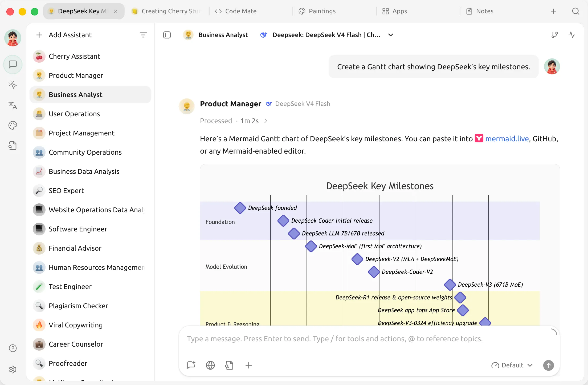The width and height of the screenshot is (588, 385).
Task: Click the send arrow button
Action: point(549,365)
